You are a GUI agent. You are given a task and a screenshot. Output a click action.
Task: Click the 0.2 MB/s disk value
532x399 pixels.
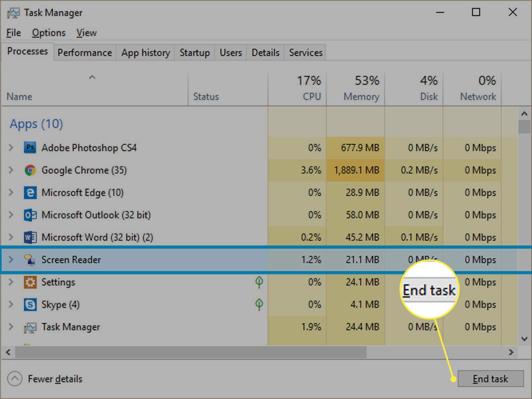(x=419, y=170)
